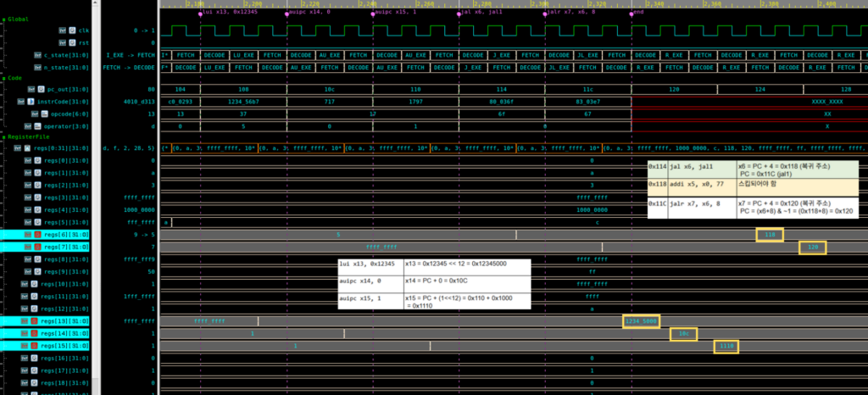Select the n_state[31:0] signal name
This screenshot has height=395, width=868.
pyautogui.click(x=66, y=68)
